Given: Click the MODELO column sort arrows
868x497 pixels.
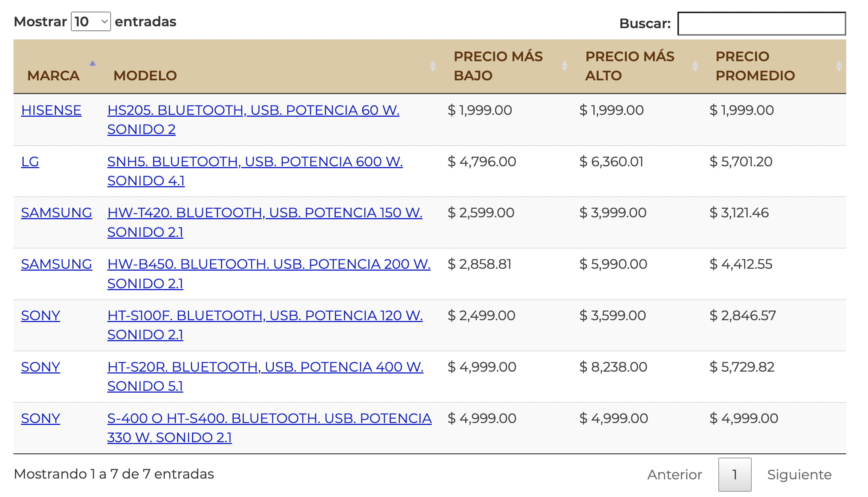Looking at the screenshot, I should (x=432, y=66).
